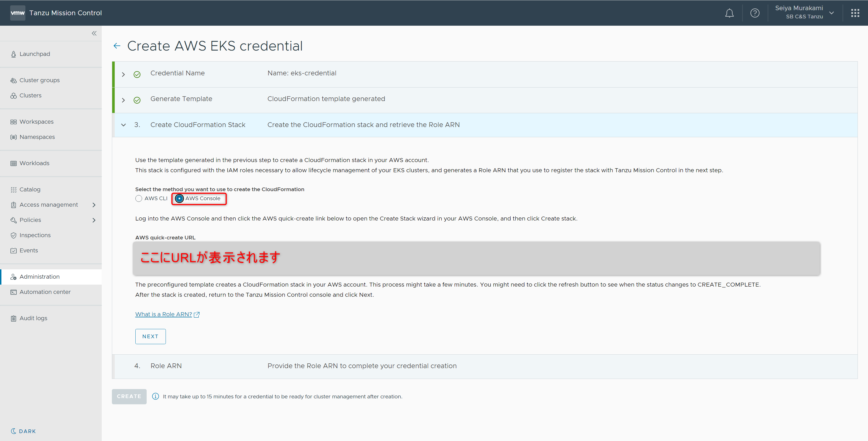Open Audit logs in the sidebar
This screenshot has height=441, width=868.
pos(33,318)
